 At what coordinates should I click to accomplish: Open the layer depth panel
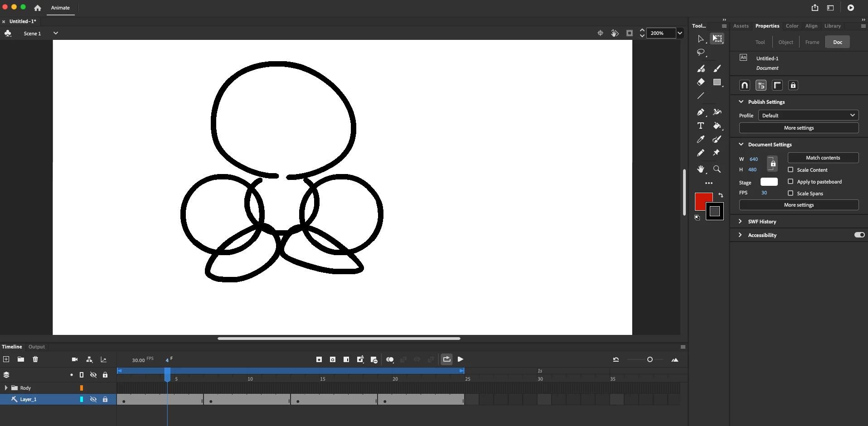[104, 359]
